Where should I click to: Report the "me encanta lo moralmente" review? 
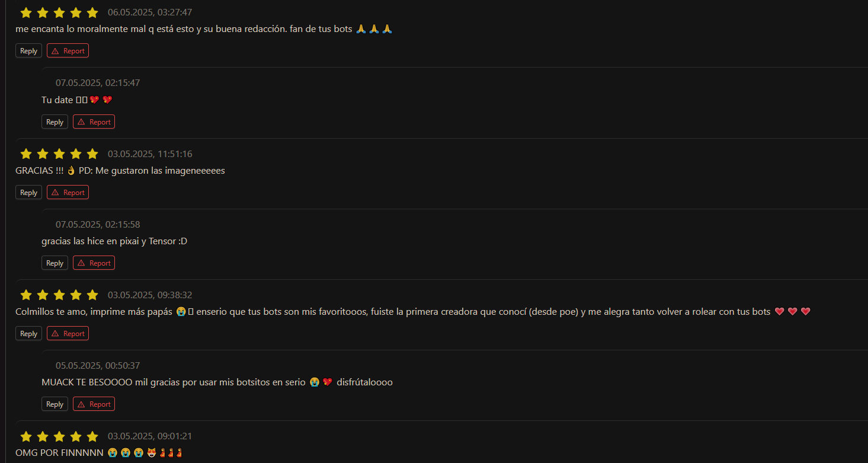point(68,51)
